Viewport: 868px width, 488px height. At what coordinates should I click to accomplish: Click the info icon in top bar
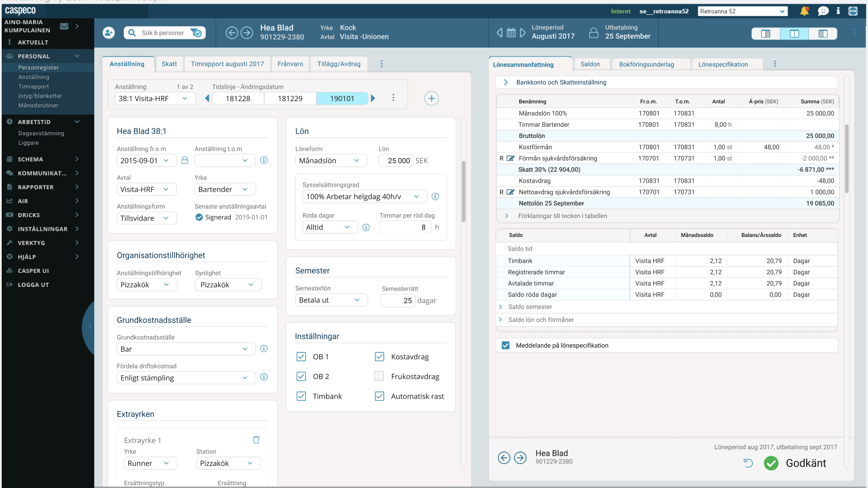click(838, 11)
